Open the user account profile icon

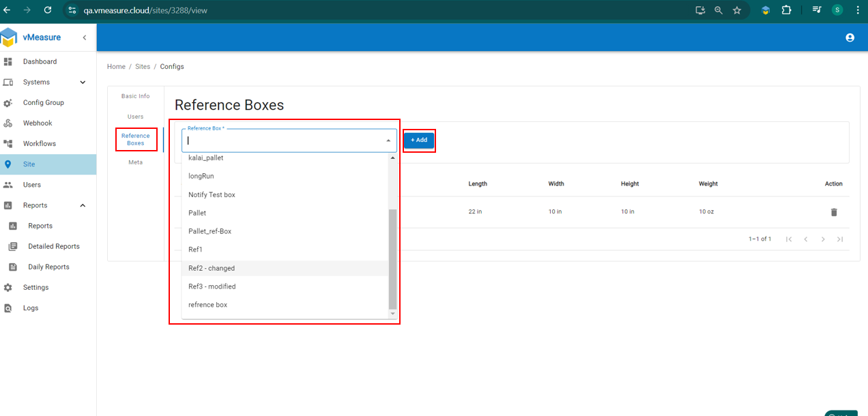click(850, 38)
